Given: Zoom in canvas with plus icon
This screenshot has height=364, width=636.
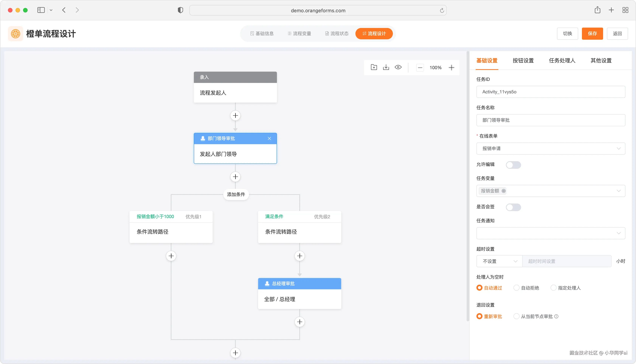Looking at the screenshot, I should point(451,67).
